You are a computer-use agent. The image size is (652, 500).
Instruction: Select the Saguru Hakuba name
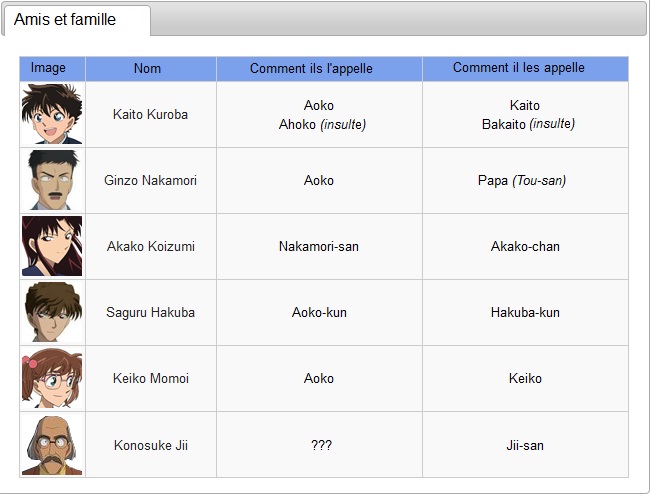coord(150,312)
